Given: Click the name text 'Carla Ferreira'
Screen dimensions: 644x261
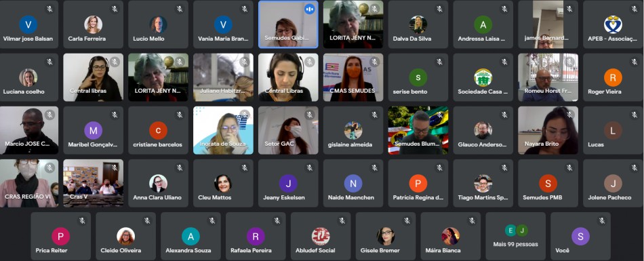Looking at the screenshot, I should (x=87, y=39).
